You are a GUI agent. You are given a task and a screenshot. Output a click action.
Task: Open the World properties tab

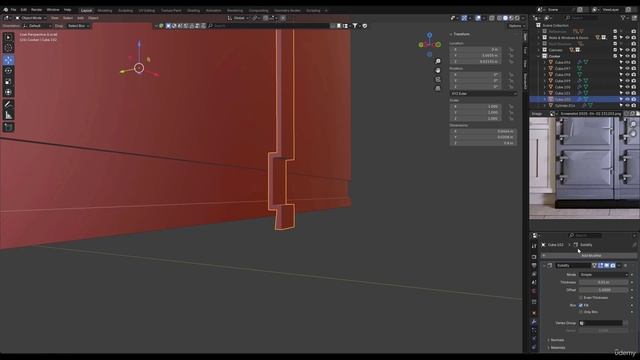point(534,291)
